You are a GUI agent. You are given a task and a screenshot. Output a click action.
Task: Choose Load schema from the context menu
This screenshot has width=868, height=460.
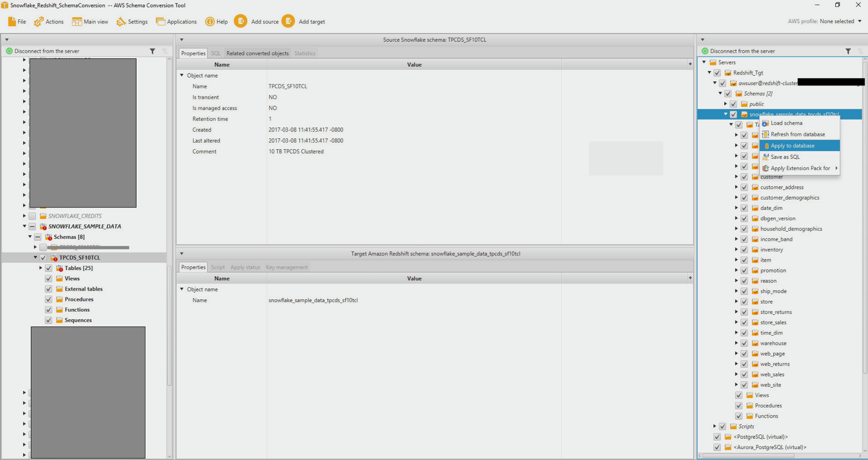coord(799,123)
